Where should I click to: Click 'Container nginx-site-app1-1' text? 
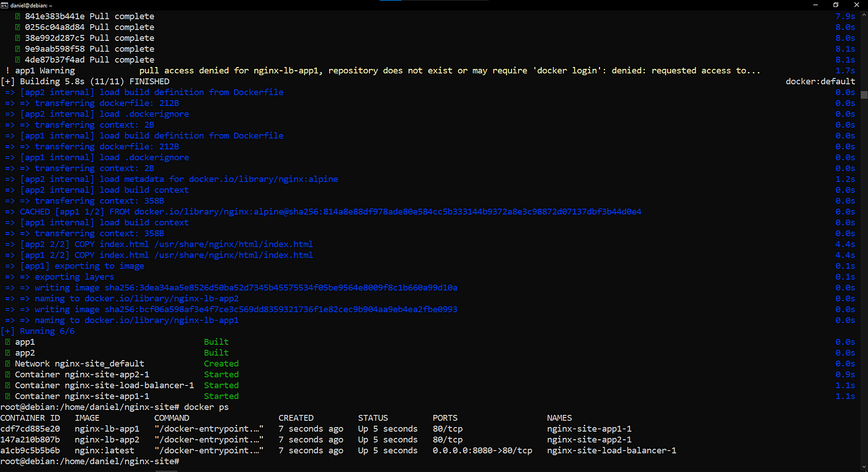(82, 396)
